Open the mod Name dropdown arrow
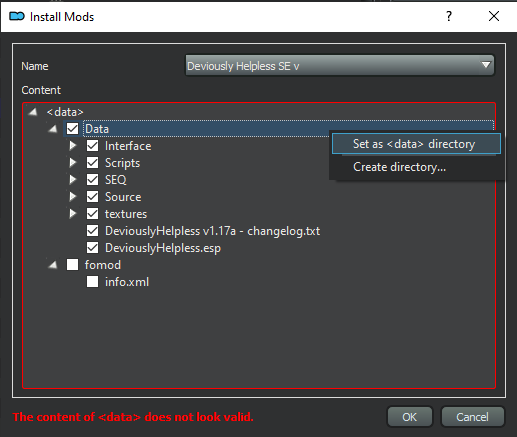The image size is (517, 437). [486, 65]
